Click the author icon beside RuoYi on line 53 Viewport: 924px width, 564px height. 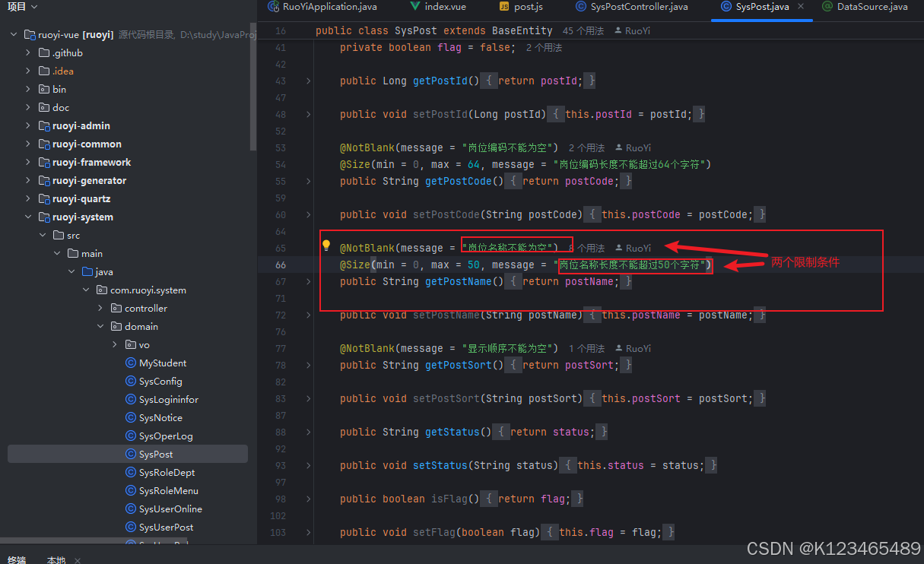click(619, 147)
